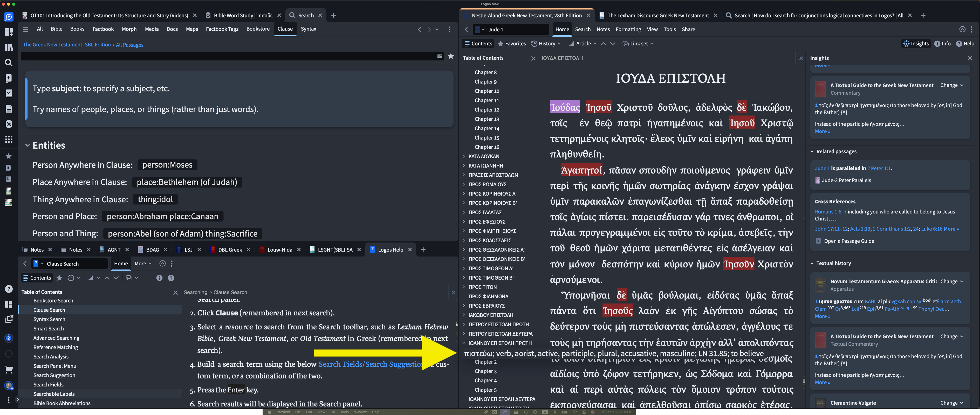980x415 pixels.
Task: Open the user profile avatar icon
Action: (8, 385)
